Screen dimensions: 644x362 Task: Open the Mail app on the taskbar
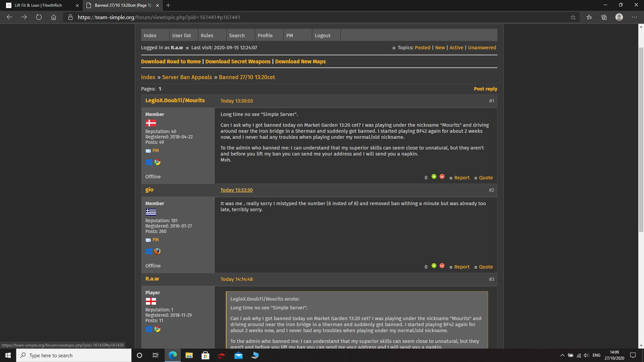[x=238, y=355]
